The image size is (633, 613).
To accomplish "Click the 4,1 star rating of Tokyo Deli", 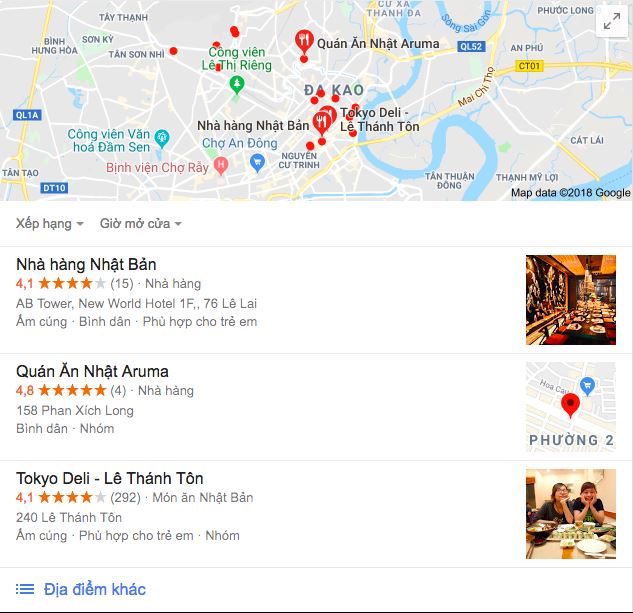I will coord(61,498).
